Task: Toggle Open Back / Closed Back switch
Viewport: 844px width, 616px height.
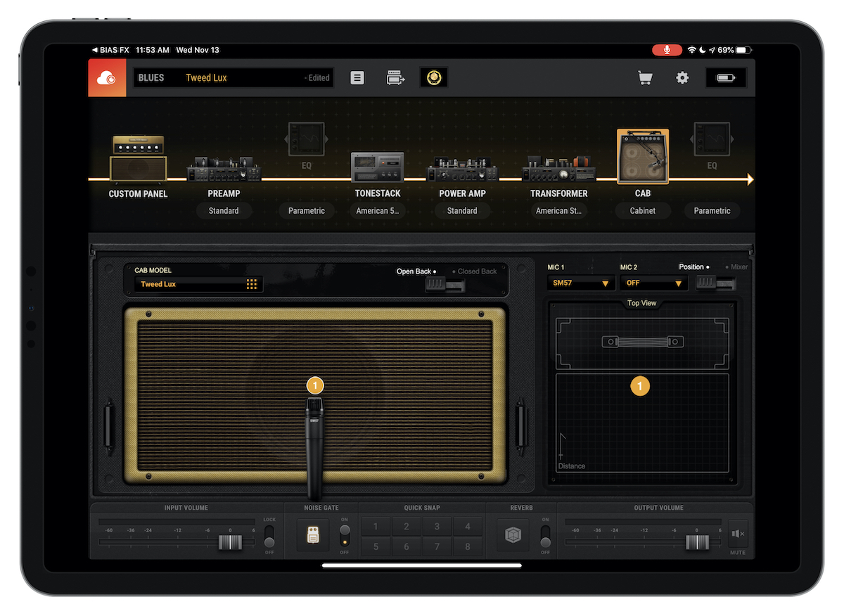Action: coord(445,284)
